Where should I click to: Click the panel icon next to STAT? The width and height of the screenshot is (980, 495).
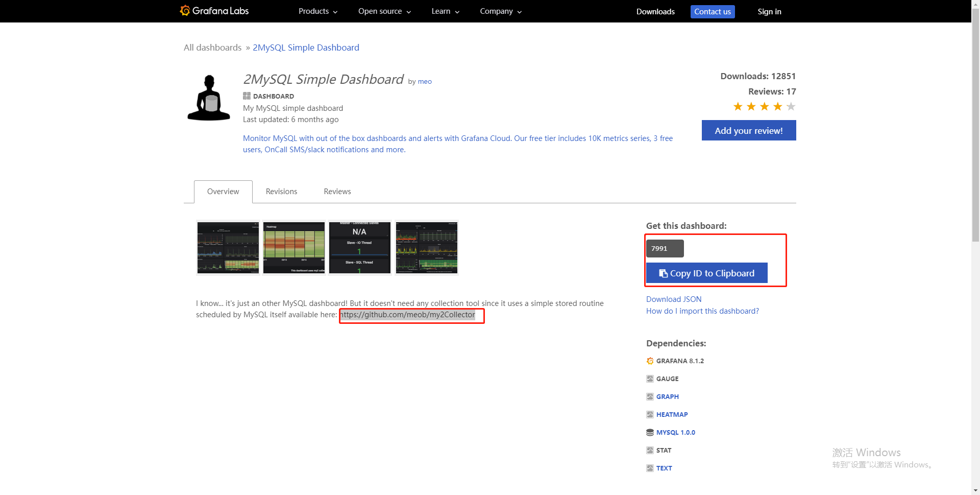click(x=650, y=450)
